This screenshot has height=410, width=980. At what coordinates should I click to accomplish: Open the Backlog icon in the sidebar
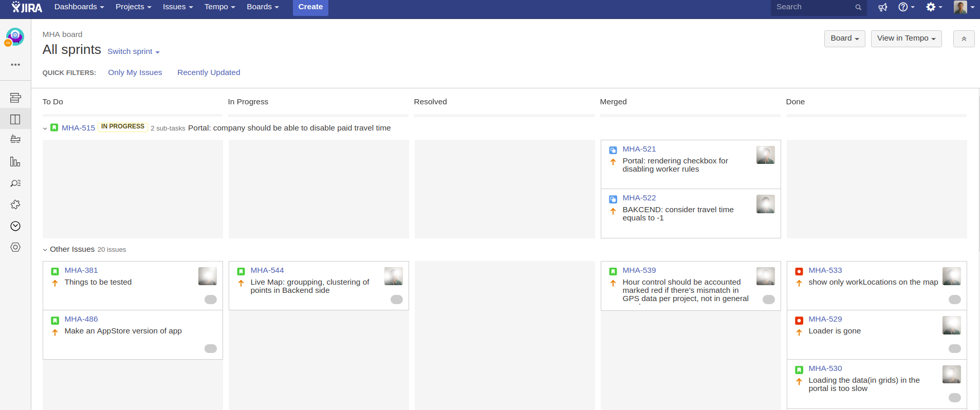point(15,98)
